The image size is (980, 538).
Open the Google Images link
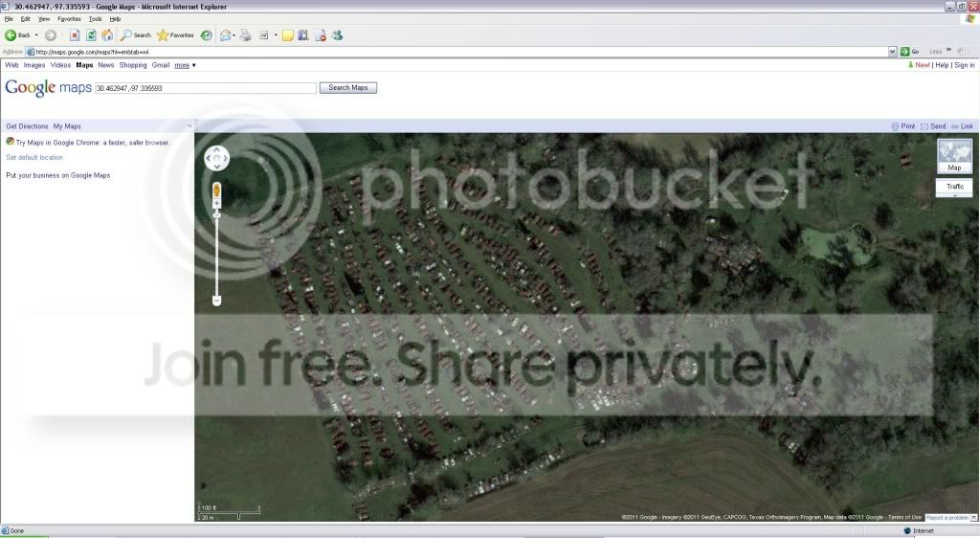click(x=34, y=65)
